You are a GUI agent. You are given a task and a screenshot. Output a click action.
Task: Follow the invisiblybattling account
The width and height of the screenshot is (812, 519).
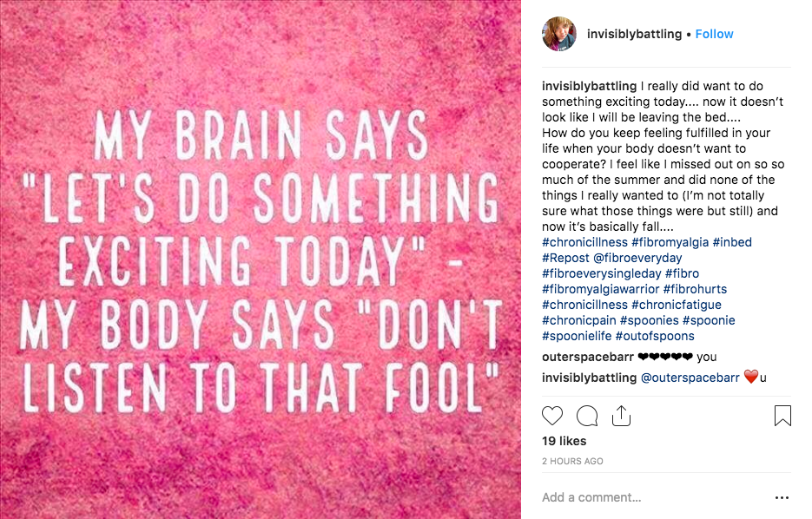pos(714,34)
